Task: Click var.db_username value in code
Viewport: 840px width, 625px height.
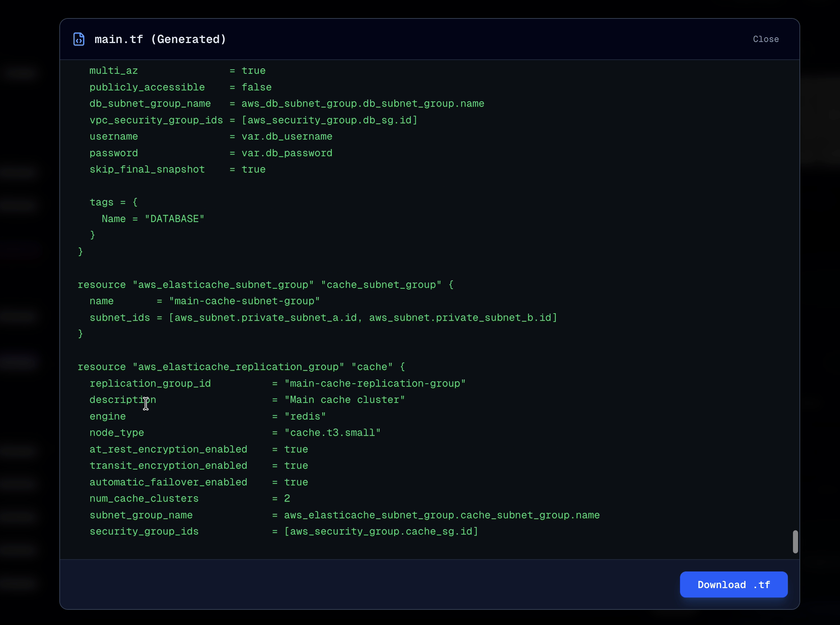Action: click(x=287, y=137)
